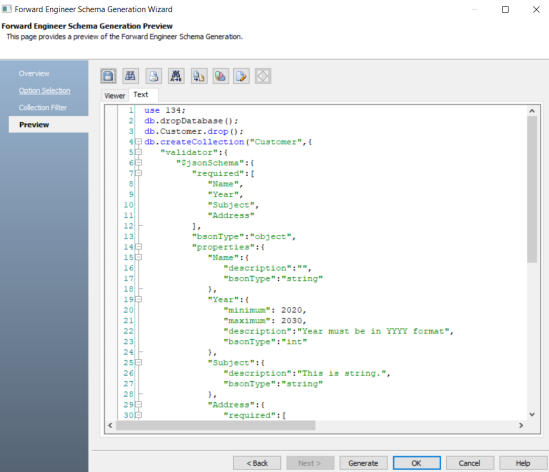Click the db.Customer.drop() line
The height and width of the screenshot is (472, 549).
pyautogui.click(x=193, y=131)
